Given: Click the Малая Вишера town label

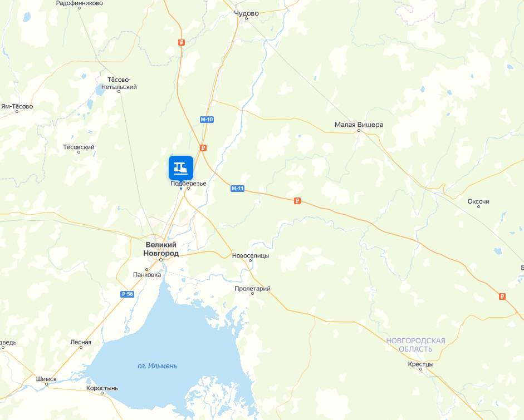Looking at the screenshot, I should click(x=359, y=125).
